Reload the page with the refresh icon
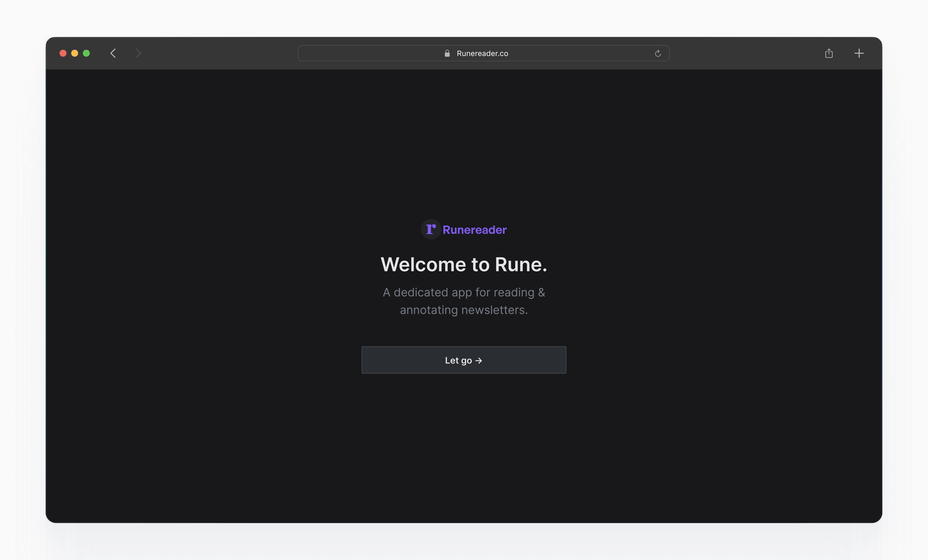The image size is (928, 560). (x=658, y=54)
